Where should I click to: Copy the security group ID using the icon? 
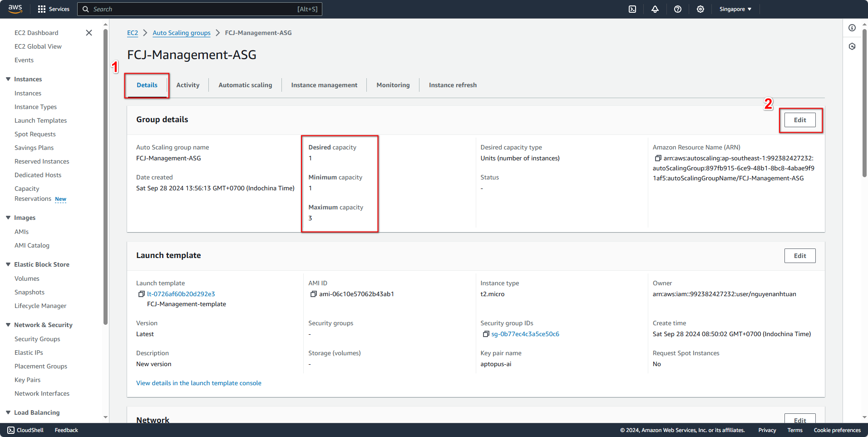[x=486, y=334]
